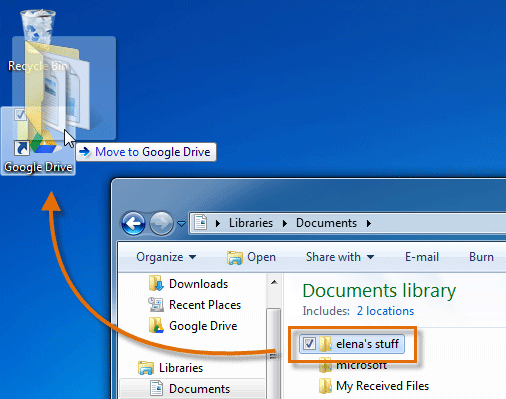Open the recent pages dropdown arrow

[x=182, y=224]
